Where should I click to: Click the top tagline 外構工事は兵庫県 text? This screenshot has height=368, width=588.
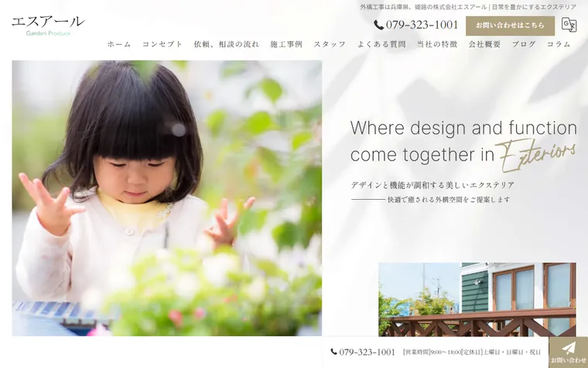click(x=468, y=7)
